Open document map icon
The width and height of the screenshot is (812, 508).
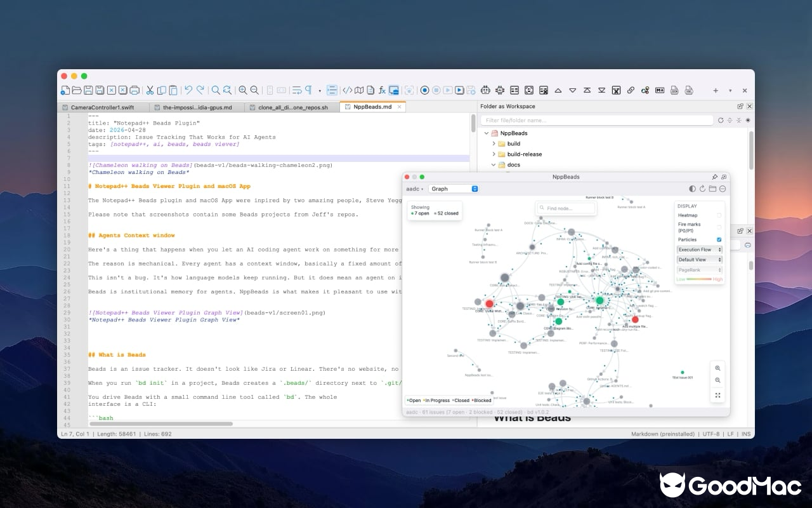pos(358,90)
